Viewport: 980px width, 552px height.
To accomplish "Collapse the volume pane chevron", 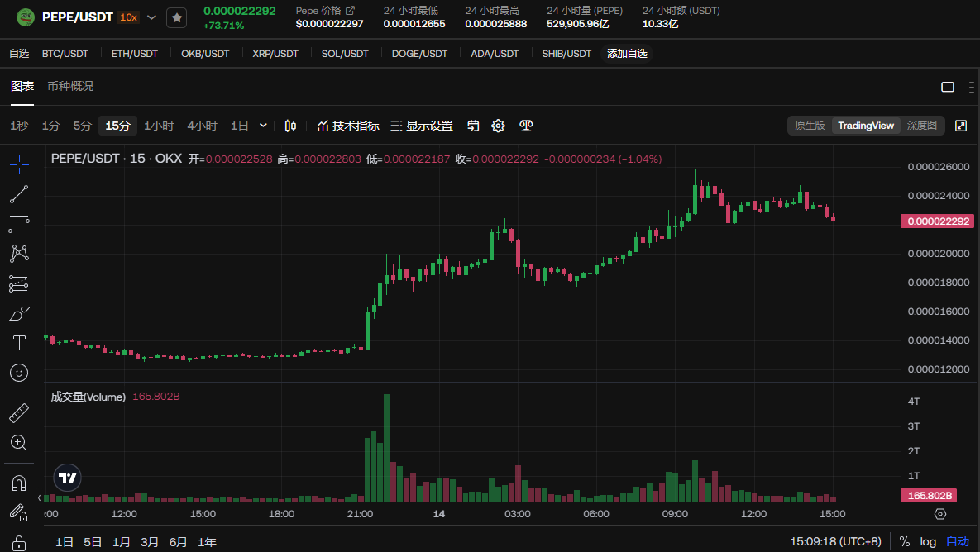I will click(40, 497).
